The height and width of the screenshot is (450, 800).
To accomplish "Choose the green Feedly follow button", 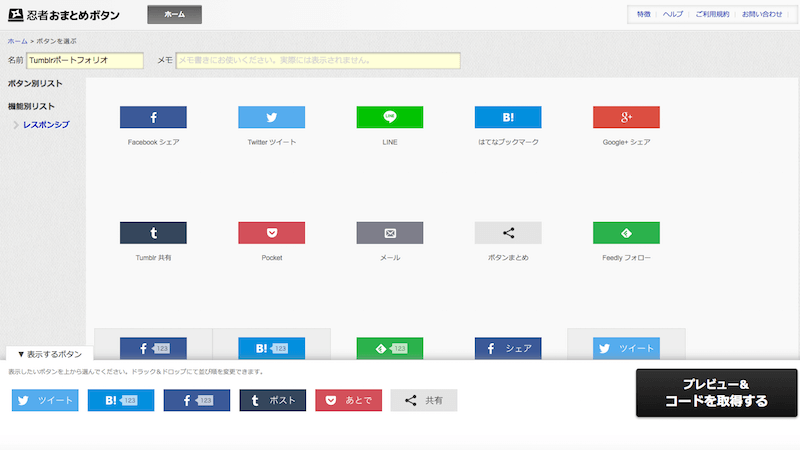I will pyautogui.click(x=627, y=233).
